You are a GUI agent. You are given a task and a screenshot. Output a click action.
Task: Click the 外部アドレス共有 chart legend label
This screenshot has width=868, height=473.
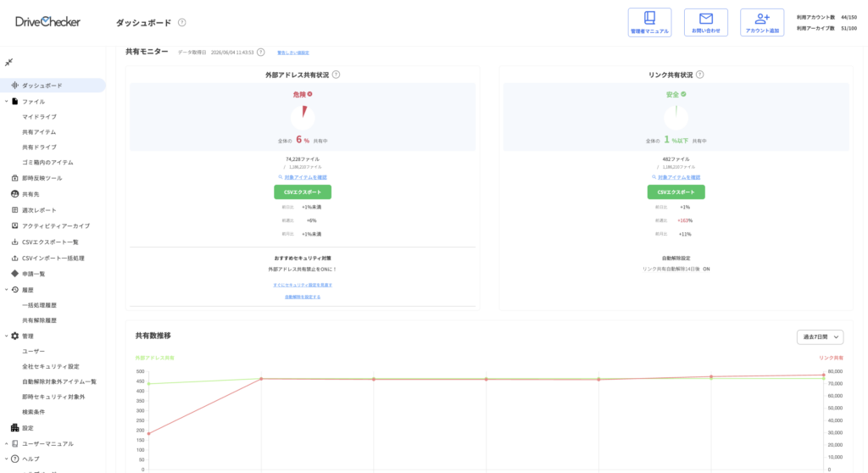point(154,358)
